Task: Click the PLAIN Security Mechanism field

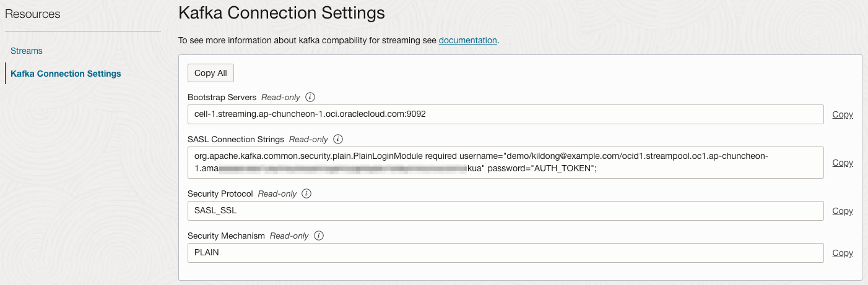Action: [505, 253]
